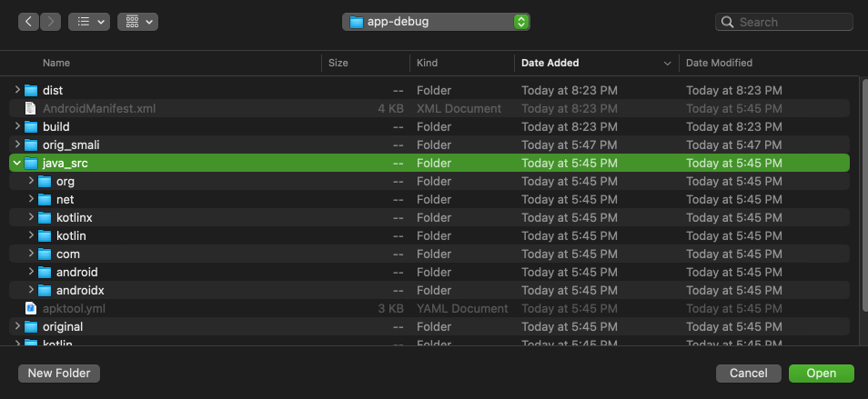The image size is (868, 399).
Task: Select the original folder icon
Action: tap(31, 326)
